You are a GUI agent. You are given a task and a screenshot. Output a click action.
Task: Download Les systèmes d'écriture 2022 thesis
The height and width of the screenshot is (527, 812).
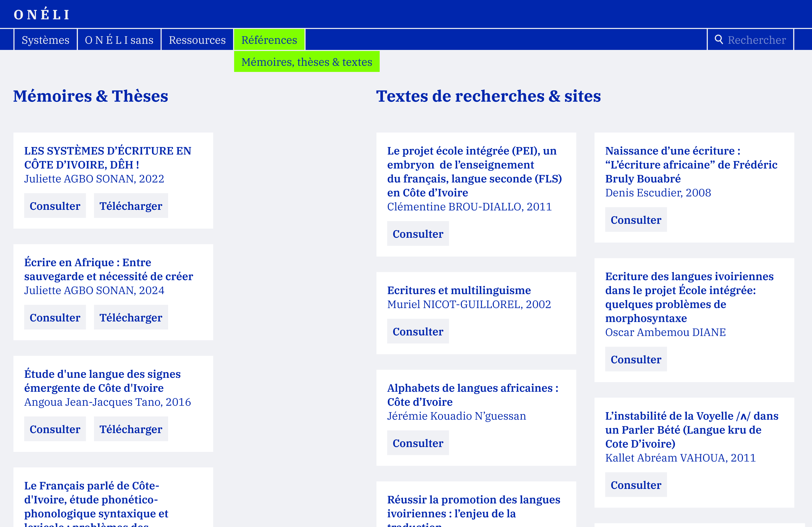[131, 206]
